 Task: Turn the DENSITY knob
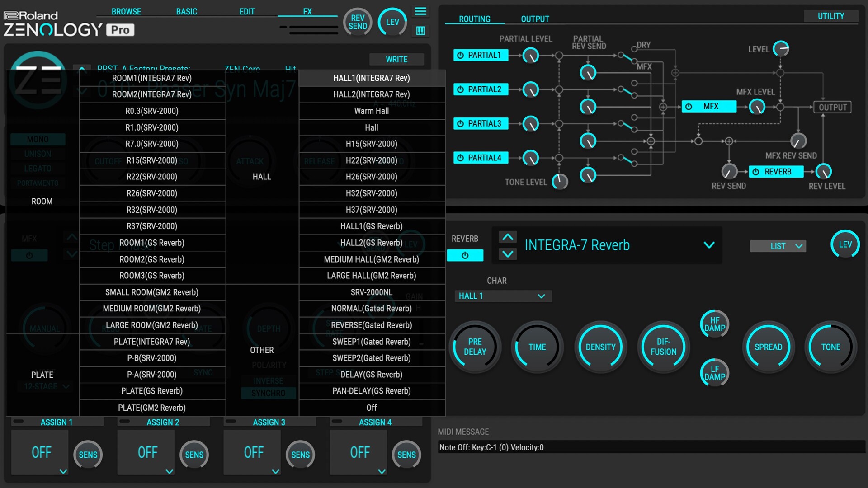tap(600, 347)
